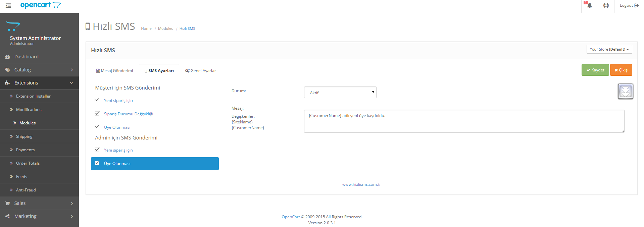Click the help lifebuoy icon

[606, 6]
